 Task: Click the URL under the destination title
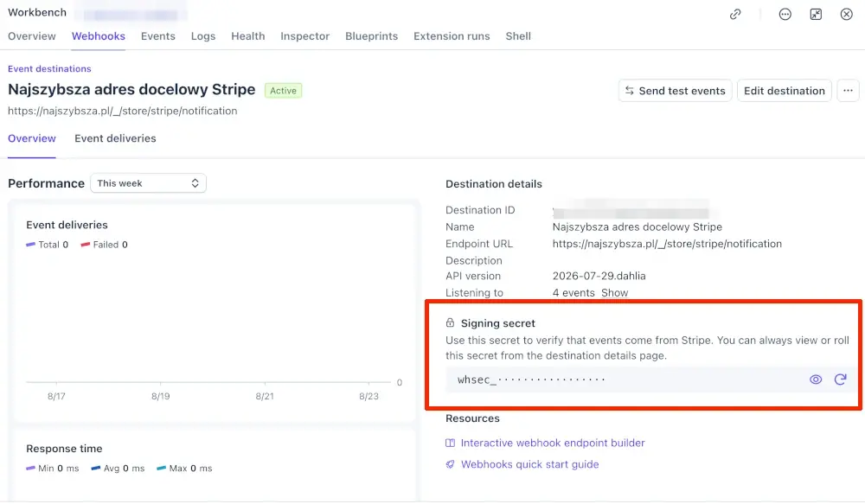point(123,111)
